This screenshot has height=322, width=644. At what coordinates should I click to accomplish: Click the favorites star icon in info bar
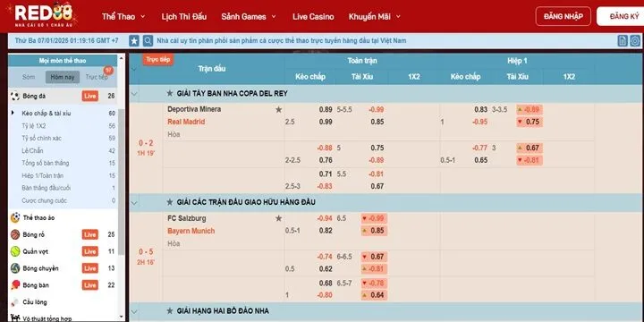[134, 40]
